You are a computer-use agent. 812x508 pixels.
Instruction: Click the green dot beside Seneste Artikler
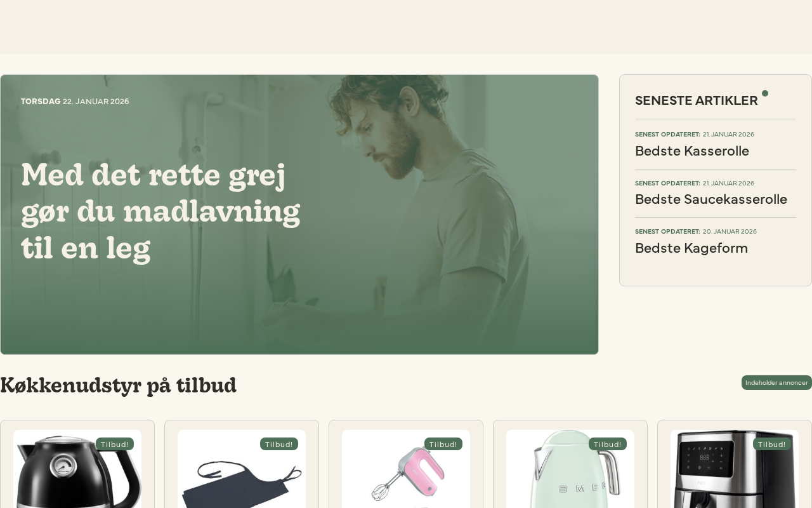765,93
